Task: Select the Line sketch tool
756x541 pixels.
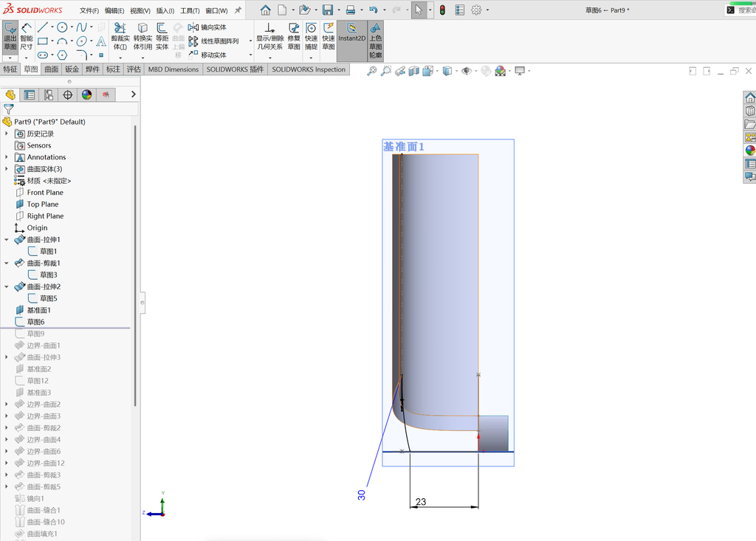Action: click(42, 27)
